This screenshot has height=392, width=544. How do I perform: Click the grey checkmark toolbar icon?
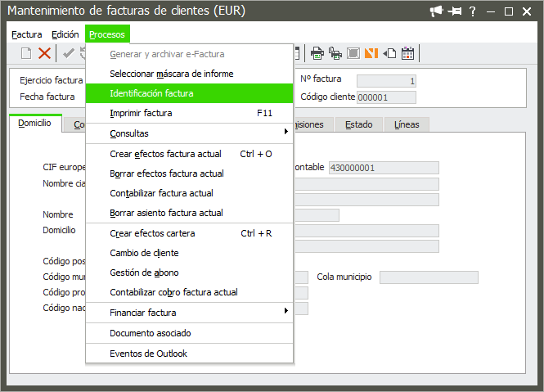(x=69, y=53)
